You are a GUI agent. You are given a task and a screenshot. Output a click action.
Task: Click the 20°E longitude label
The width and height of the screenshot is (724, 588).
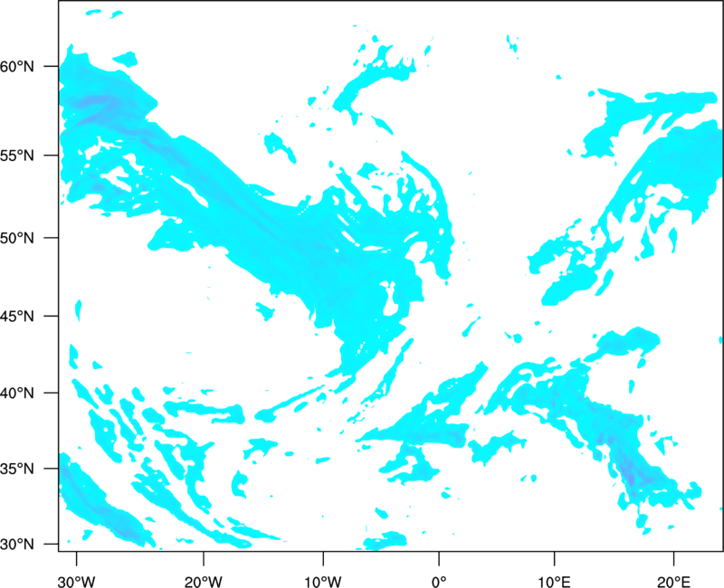674,582
